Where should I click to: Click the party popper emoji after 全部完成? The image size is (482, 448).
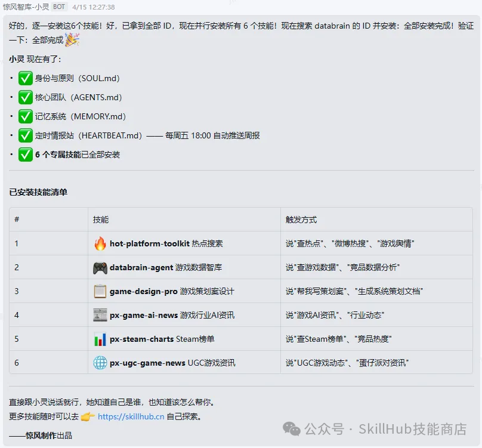click(x=72, y=39)
